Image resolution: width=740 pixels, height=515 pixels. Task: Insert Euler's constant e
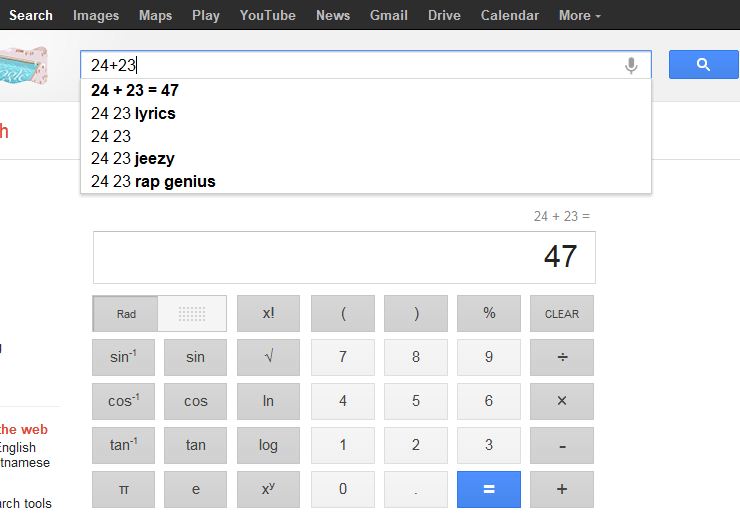[195, 489]
